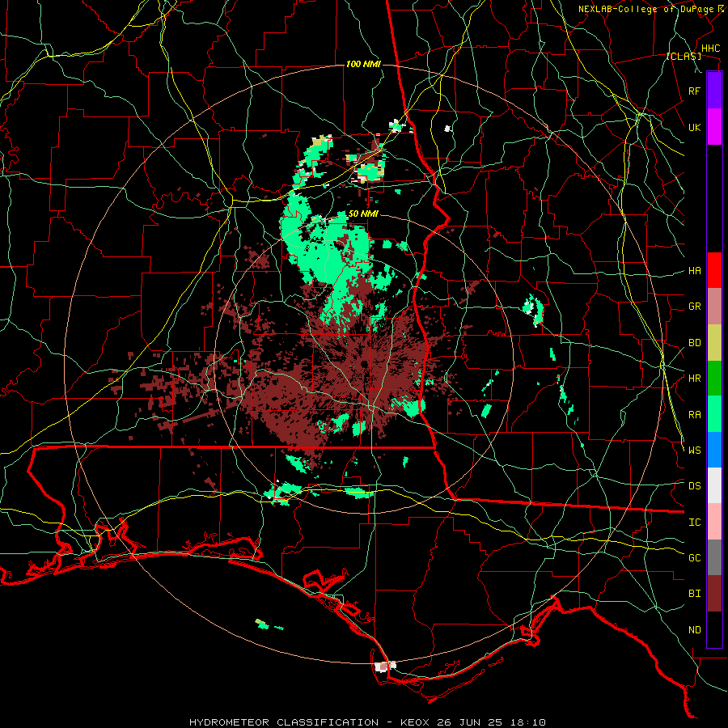Click the IC legend label
This screenshot has height=728, width=728.
(695, 523)
